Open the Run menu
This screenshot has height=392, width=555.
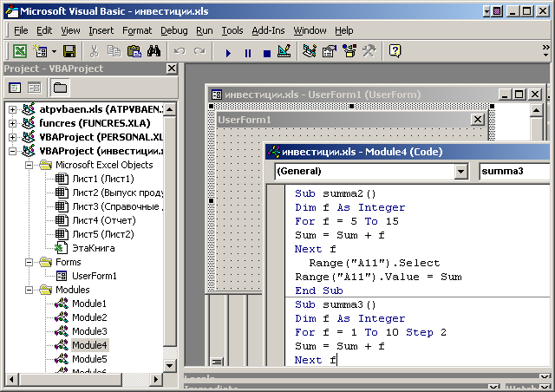click(x=205, y=31)
